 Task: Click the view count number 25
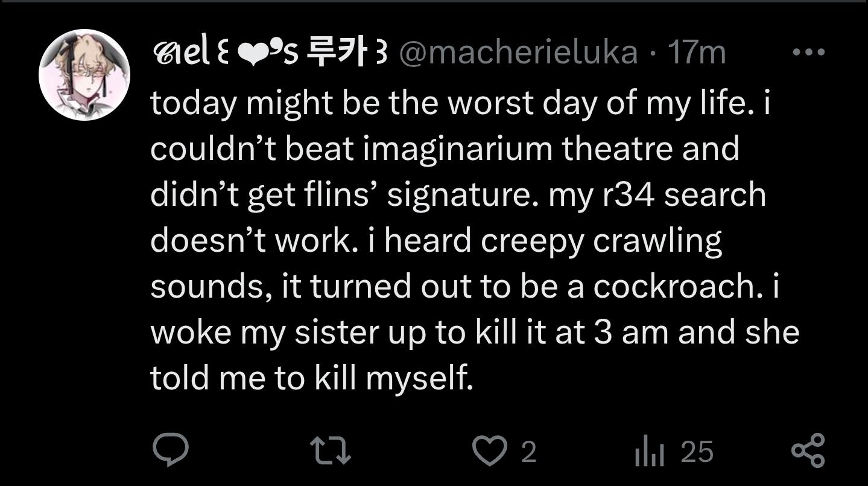click(x=697, y=452)
